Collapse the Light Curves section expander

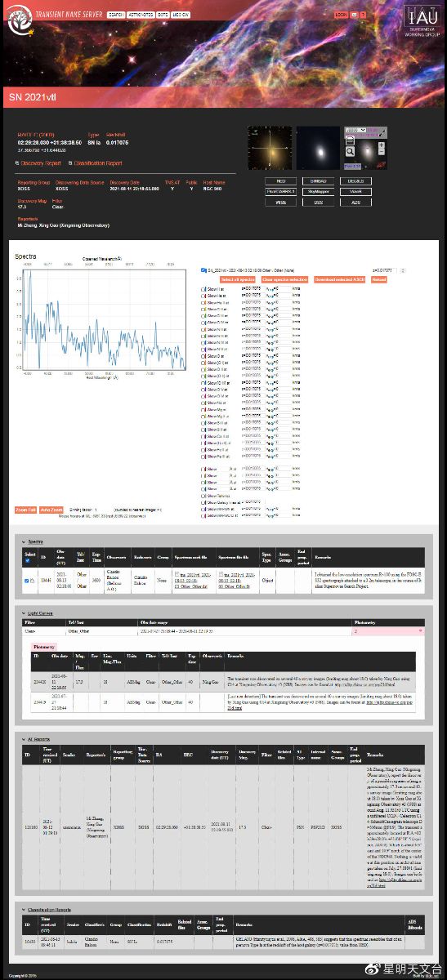24,612
